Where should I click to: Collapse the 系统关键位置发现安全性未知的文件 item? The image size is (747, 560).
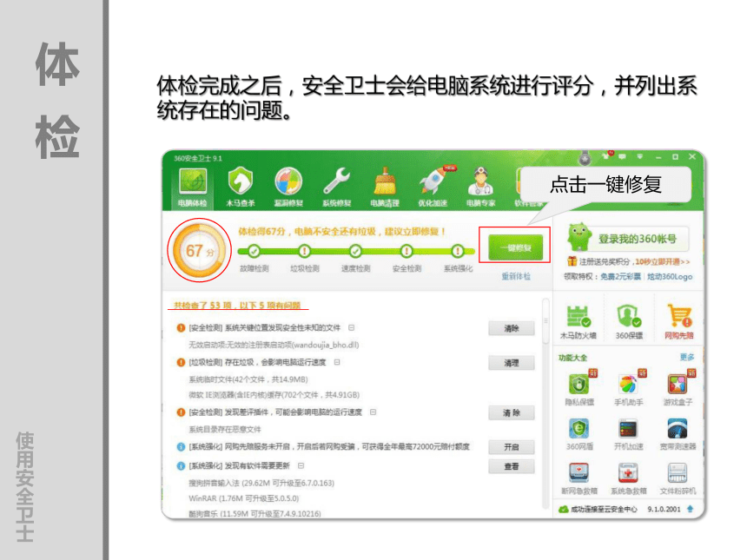[x=352, y=327]
